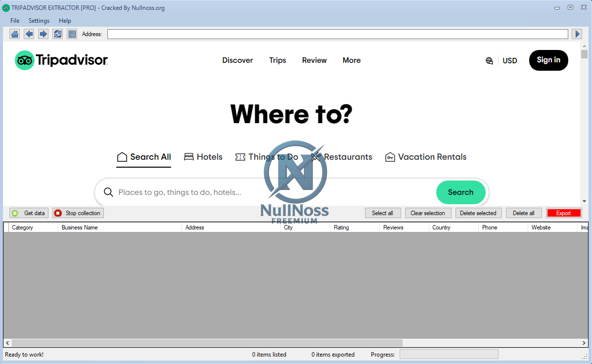Switch to the Restaurants search tab
Image resolution: width=592 pixels, height=364 pixels.
(347, 157)
